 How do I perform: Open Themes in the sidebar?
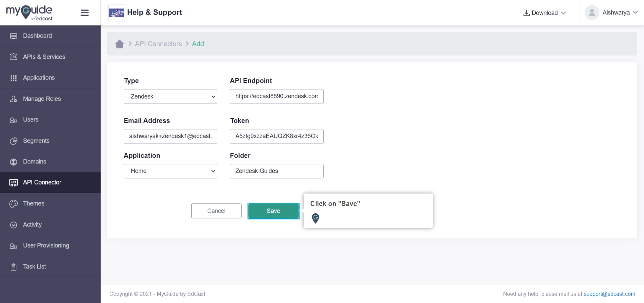tap(50, 204)
